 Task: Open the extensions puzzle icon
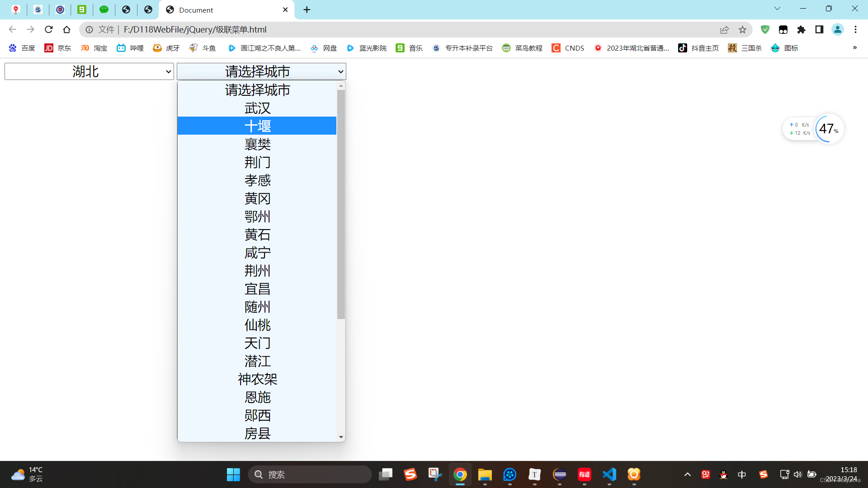click(801, 29)
